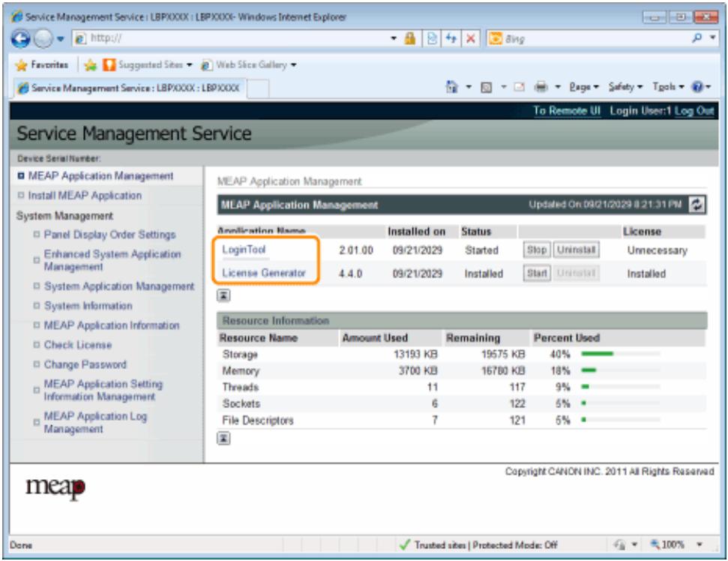Open Install MEAP Application in sidebar
Screen dimensions: 728x561
tap(85, 196)
